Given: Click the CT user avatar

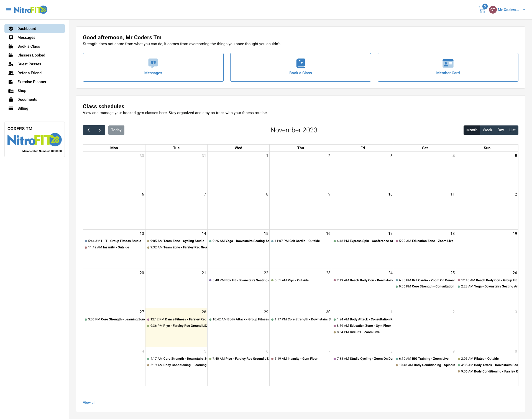Looking at the screenshot, I should pos(493,10).
